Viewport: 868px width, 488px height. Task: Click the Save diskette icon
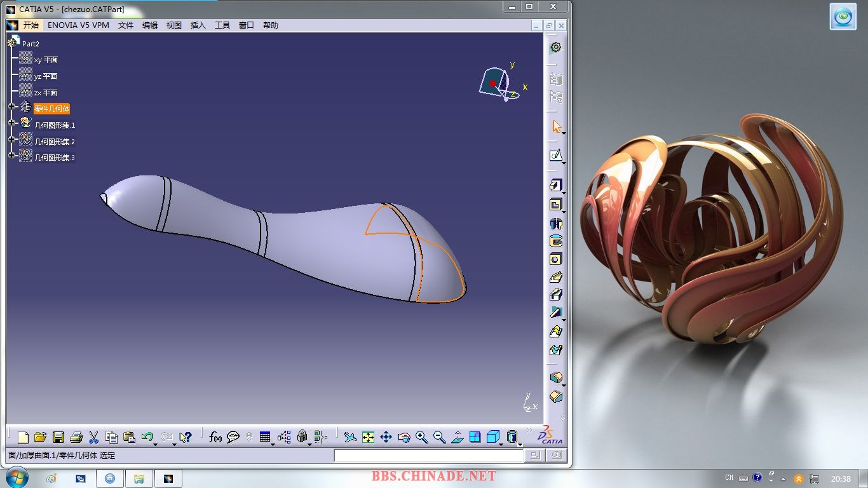point(58,437)
